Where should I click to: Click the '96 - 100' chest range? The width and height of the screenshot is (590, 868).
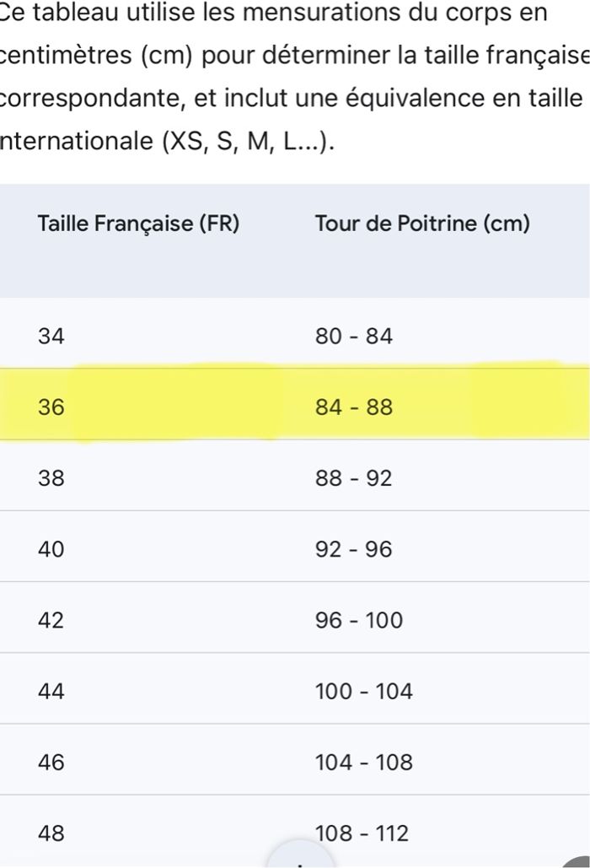pos(359,620)
